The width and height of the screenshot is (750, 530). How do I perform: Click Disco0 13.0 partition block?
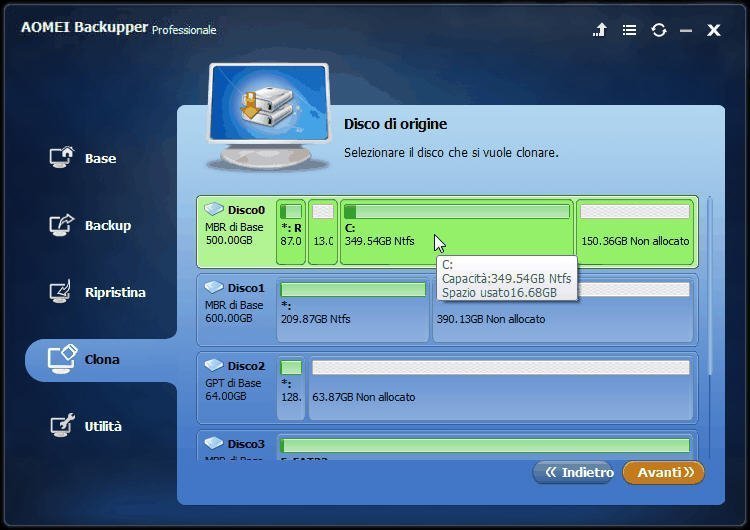[323, 232]
